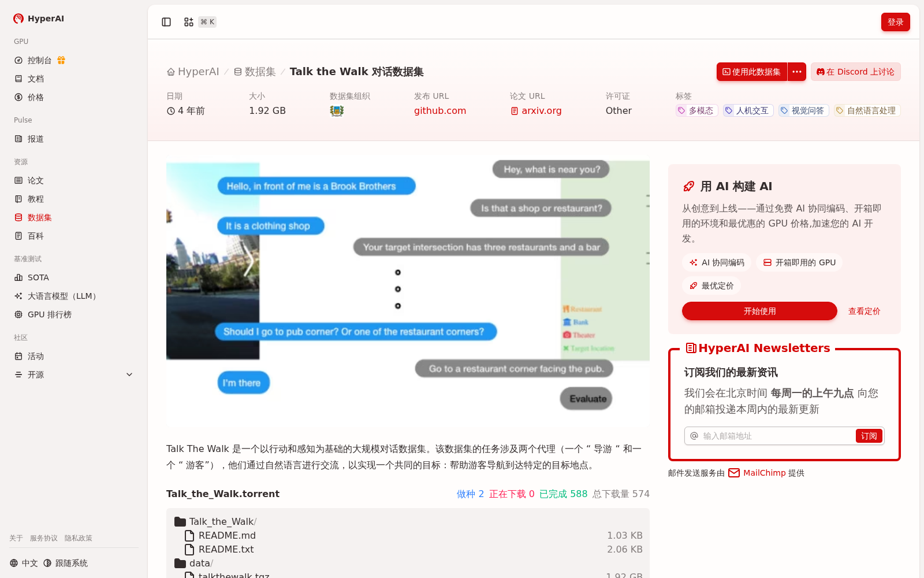The width and height of the screenshot is (924, 578).
Task: Toggle the sidebar panel icon
Action: [x=166, y=22]
